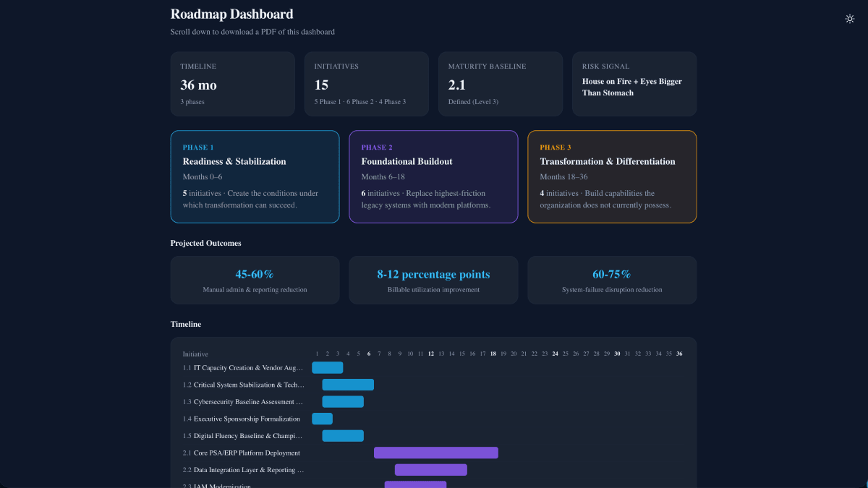Click the 2.2 Data Integration Layer row label
Viewport: 868px width, 488px height.
(x=244, y=470)
